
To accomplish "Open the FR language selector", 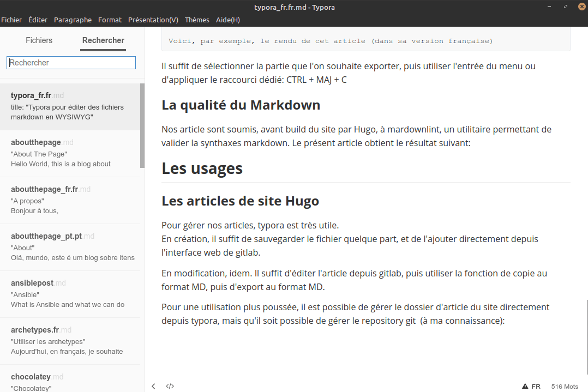I will point(536,387).
